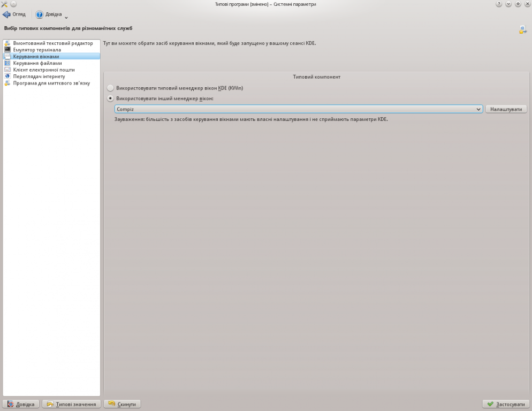Image resolution: width=532 pixels, height=411 pixels.
Task: Click the heading 'Вибір типових компонентів для різноманітних служб'
Action: tap(68, 28)
